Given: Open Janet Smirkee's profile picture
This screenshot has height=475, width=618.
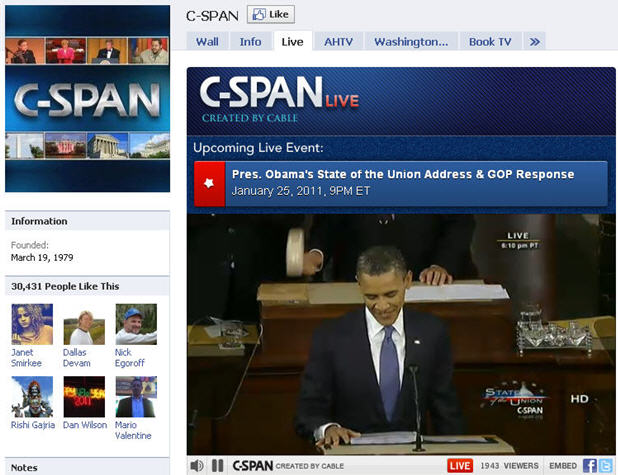Looking at the screenshot, I should [32, 324].
